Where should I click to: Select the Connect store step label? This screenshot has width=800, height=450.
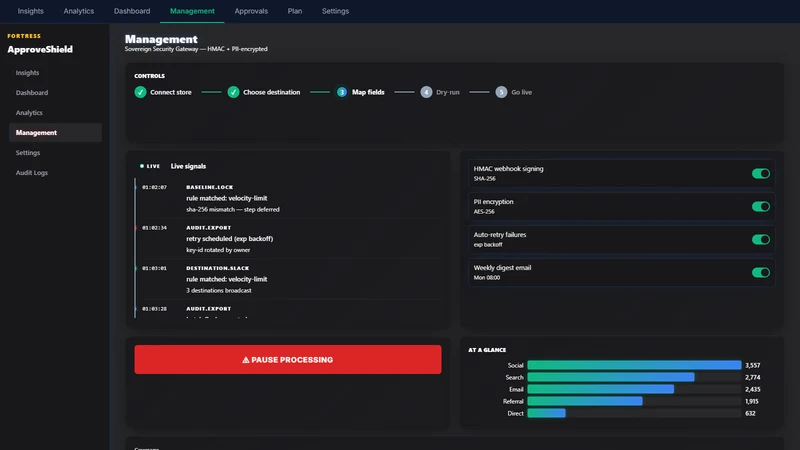pos(170,92)
